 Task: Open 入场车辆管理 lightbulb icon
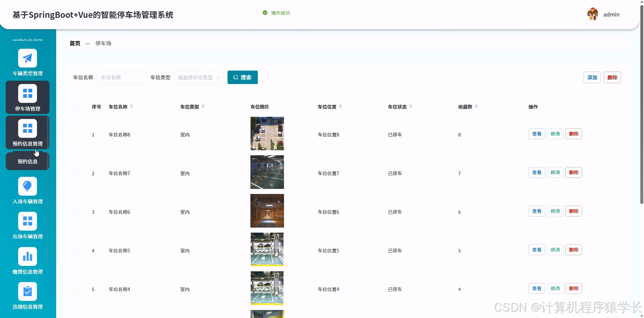point(28,186)
